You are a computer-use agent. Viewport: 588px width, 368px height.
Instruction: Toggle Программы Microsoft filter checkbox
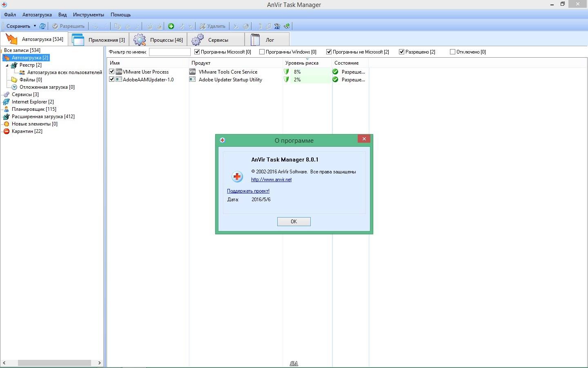click(197, 52)
